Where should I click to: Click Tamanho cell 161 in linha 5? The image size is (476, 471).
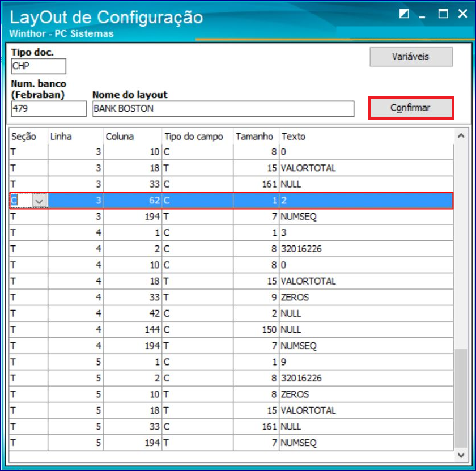tap(256, 427)
